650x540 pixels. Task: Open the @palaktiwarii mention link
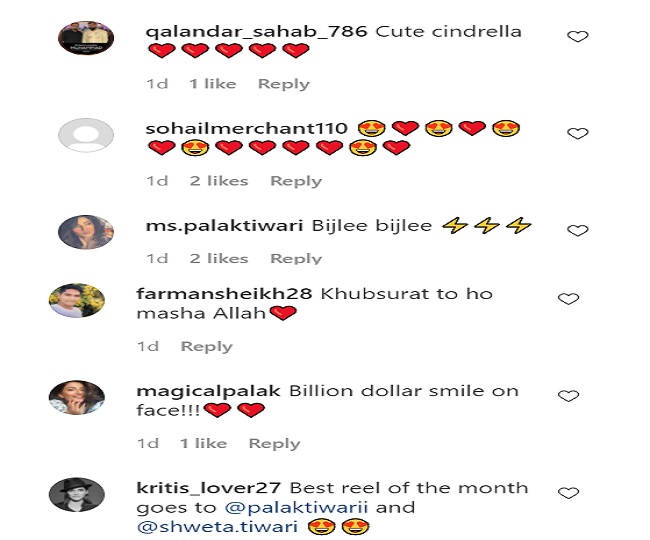(x=296, y=508)
